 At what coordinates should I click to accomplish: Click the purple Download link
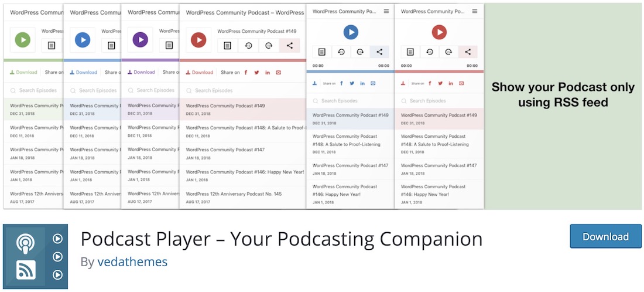tap(141, 72)
